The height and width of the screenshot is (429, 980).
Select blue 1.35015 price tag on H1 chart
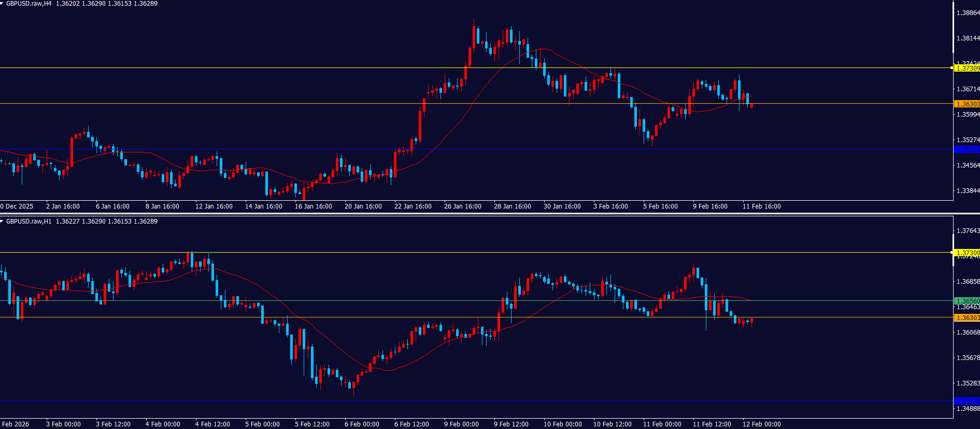click(967, 401)
